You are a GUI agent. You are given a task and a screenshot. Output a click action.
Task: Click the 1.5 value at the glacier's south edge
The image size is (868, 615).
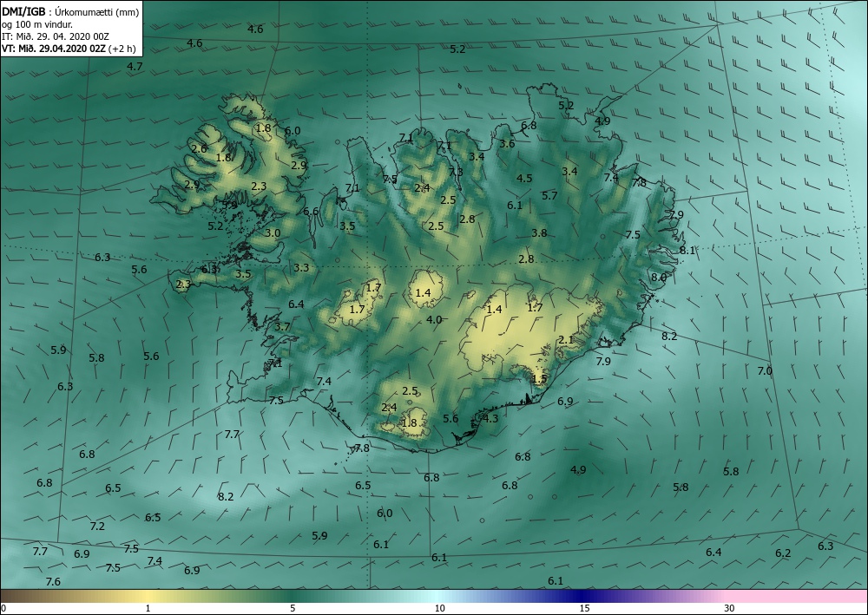click(x=539, y=379)
